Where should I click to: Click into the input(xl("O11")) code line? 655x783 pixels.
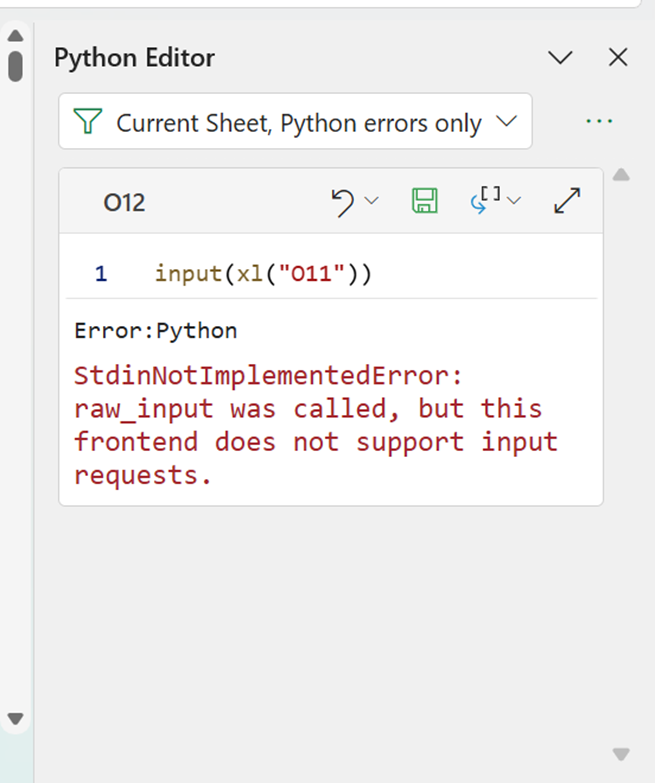[263, 273]
